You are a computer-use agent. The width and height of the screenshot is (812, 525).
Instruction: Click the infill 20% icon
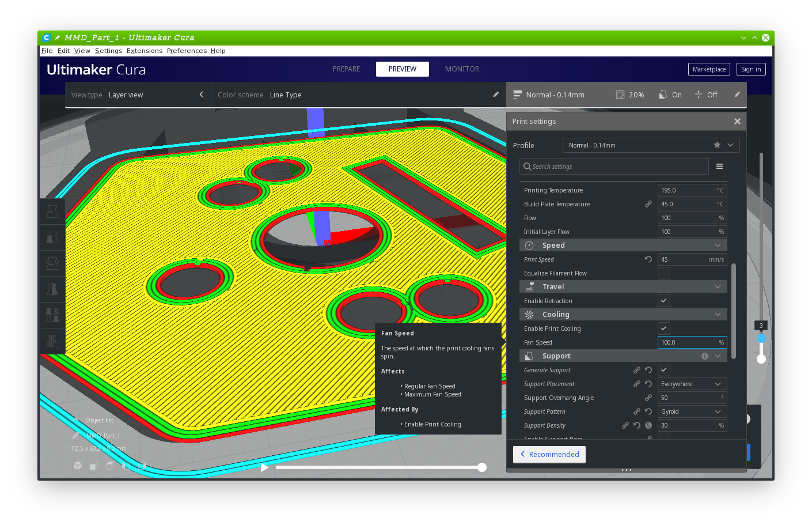(620, 95)
